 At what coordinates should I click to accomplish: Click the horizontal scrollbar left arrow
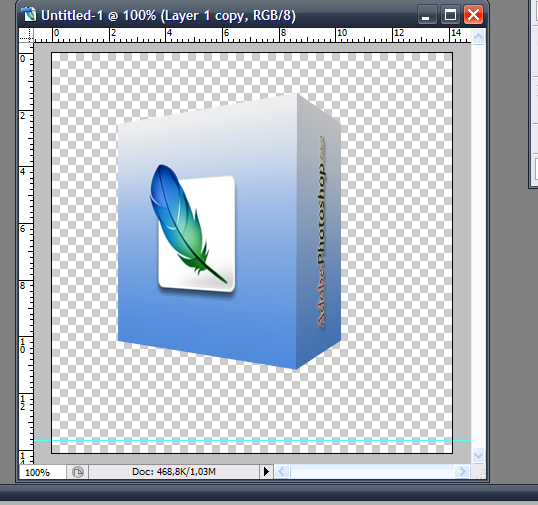click(x=282, y=472)
